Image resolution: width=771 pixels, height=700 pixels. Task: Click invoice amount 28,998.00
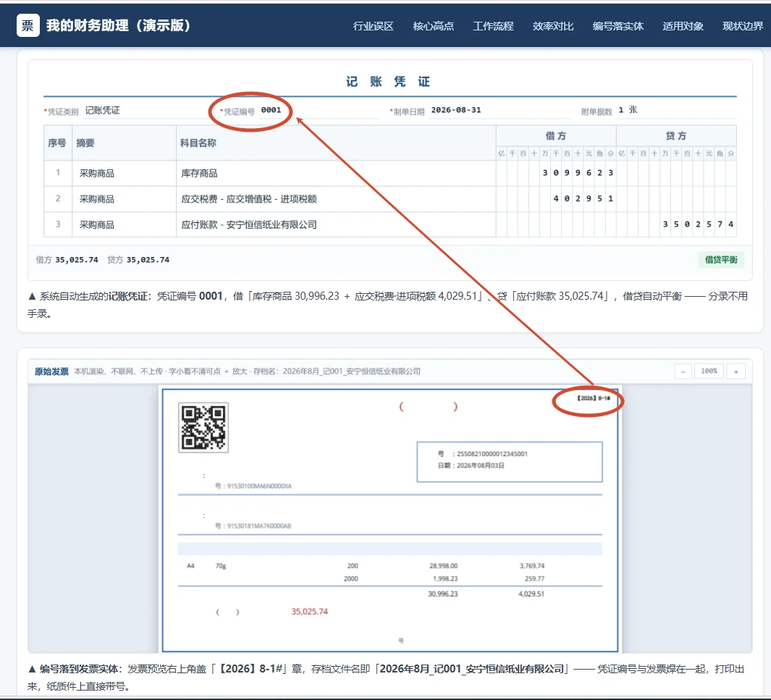(x=444, y=566)
